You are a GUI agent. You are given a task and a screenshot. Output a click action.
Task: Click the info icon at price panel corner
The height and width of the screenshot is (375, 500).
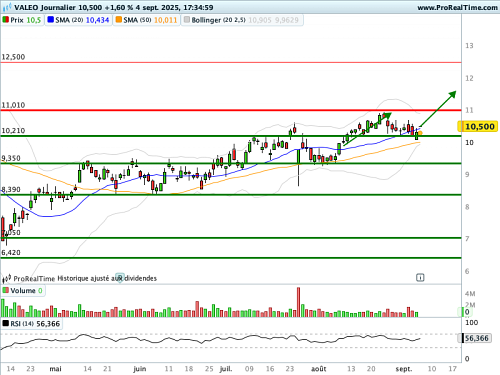420,277
